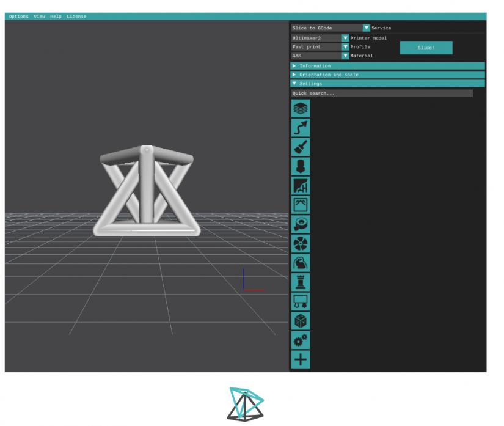Open the Service dropdown showing Slice to GCode

[365, 28]
